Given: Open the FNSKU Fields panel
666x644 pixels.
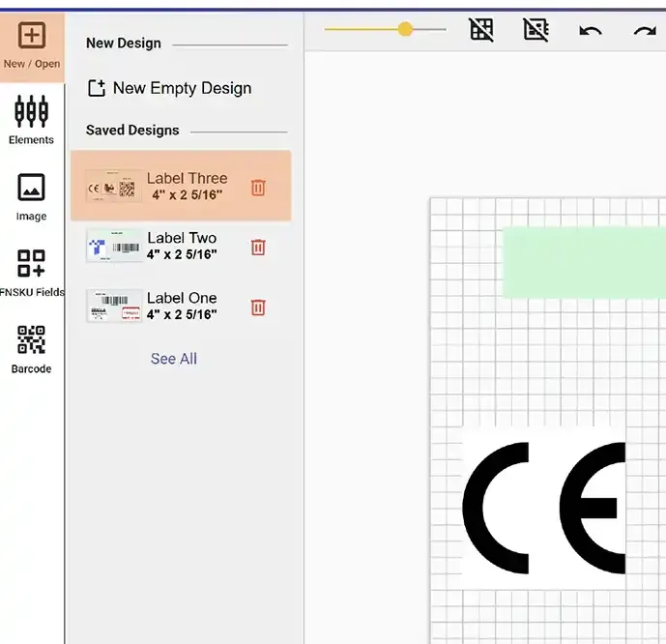Looking at the screenshot, I should point(32,273).
